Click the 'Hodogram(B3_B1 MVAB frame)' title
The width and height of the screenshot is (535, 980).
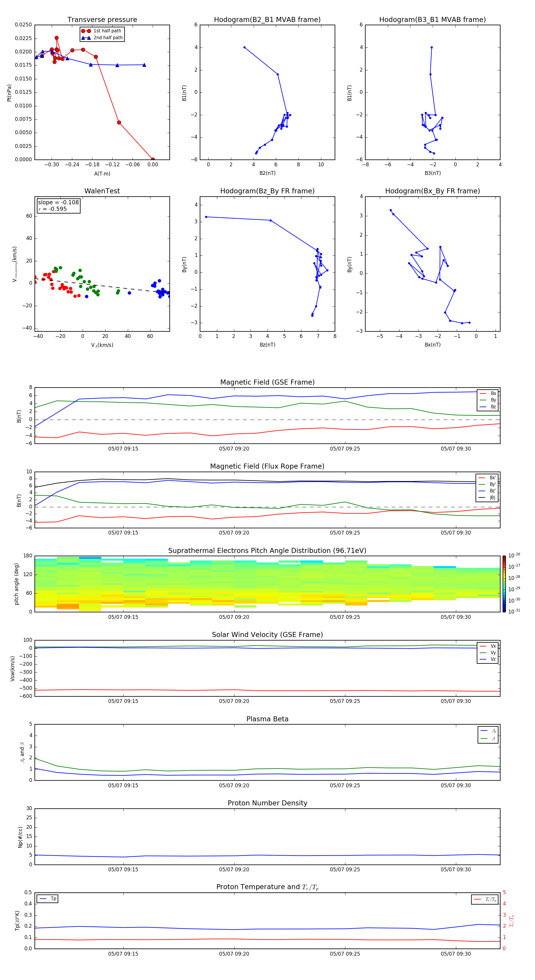point(432,20)
